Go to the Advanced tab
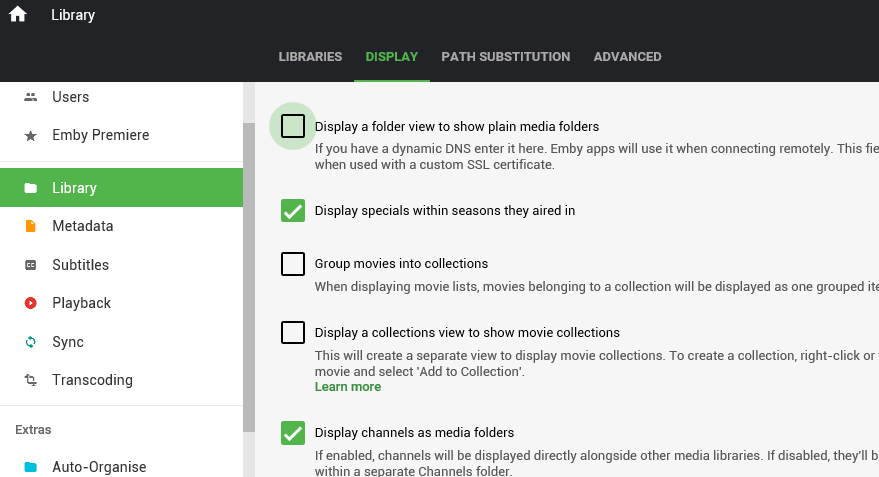The width and height of the screenshot is (879, 477). pyautogui.click(x=627, y=57)
